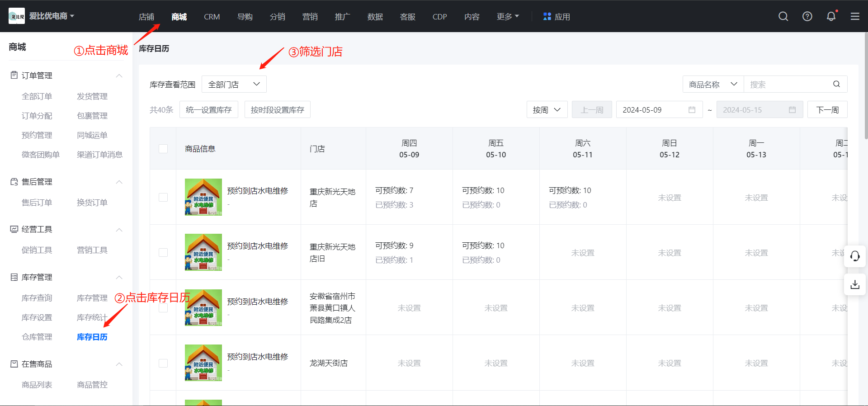Collapse the 经营工具 section chevron
This screenshot has height=406, width=868.
coord(119,229)
